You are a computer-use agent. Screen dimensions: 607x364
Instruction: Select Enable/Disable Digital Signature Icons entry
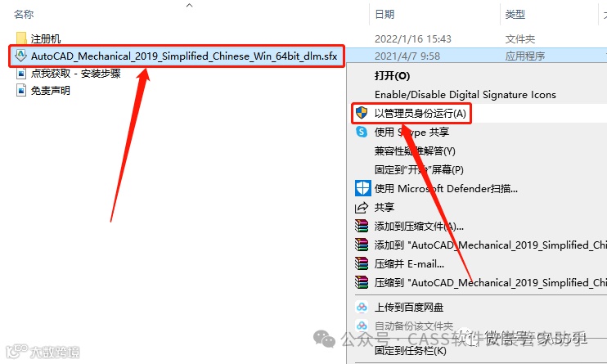click(465, 95)
